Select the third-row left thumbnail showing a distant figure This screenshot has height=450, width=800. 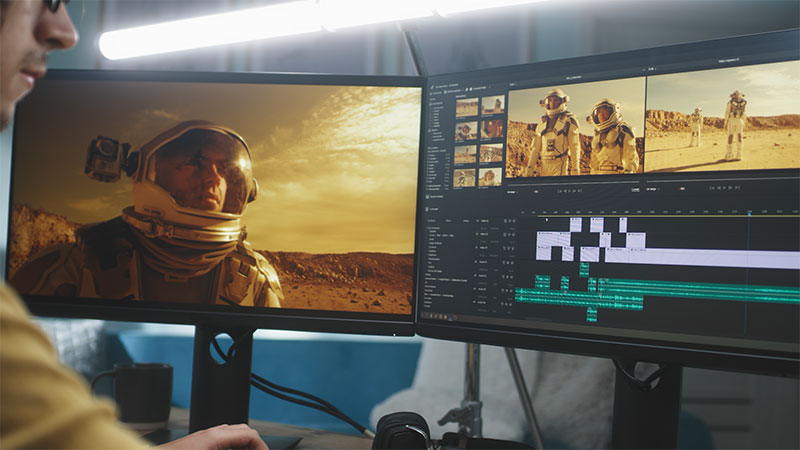(x=465, y=155)
